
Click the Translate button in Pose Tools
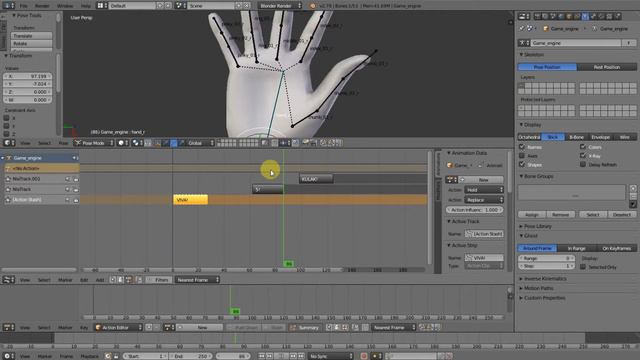tap(31, 36)
